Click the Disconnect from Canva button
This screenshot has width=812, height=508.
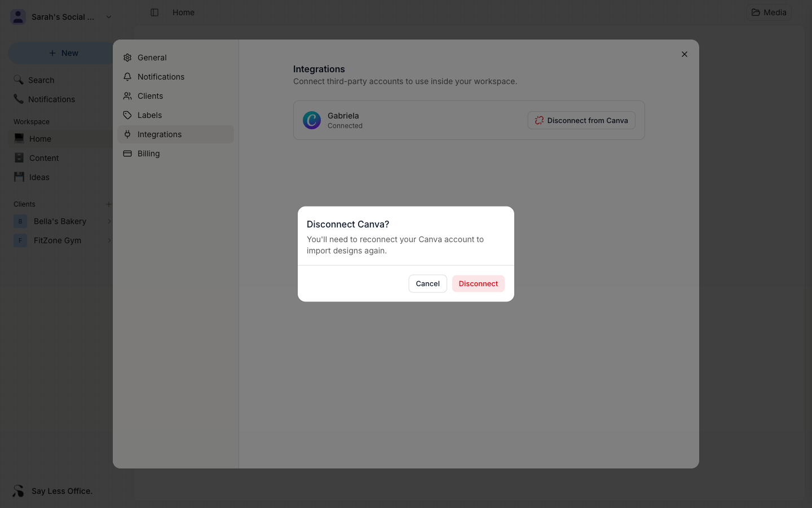point(581,120)
